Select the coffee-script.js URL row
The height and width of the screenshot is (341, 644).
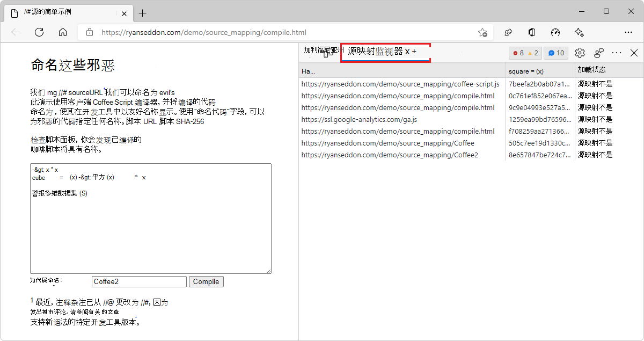tap(400, 84)
